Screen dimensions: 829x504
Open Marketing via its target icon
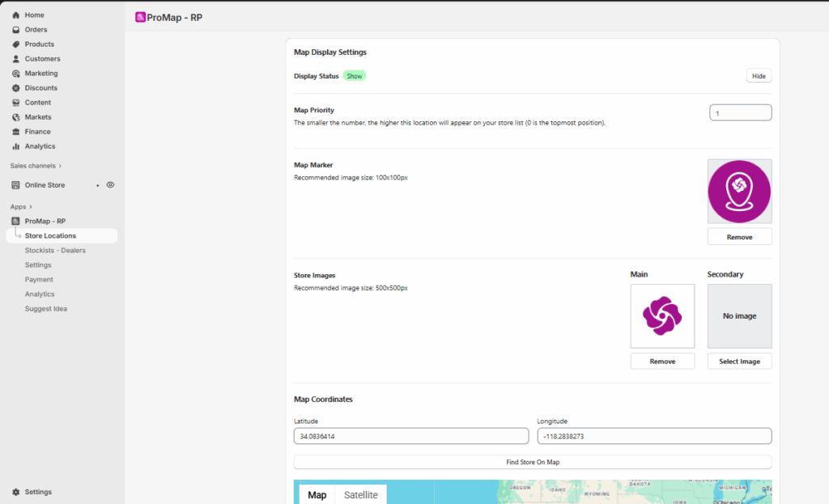pyautogui.click(x=15, y=74)
